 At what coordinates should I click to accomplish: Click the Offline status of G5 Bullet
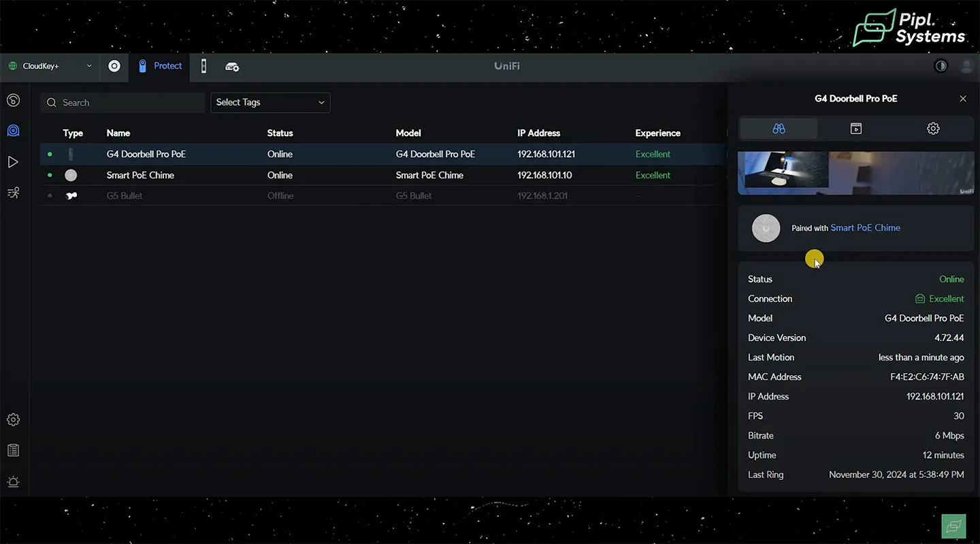pyautogui.click(x=280, y=196)
